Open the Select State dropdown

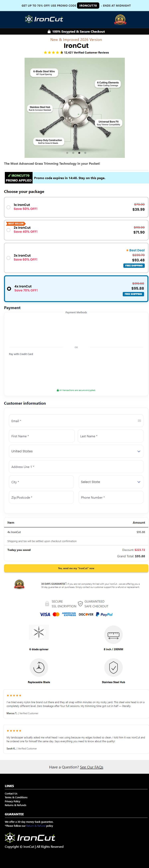tap(111, 482)
